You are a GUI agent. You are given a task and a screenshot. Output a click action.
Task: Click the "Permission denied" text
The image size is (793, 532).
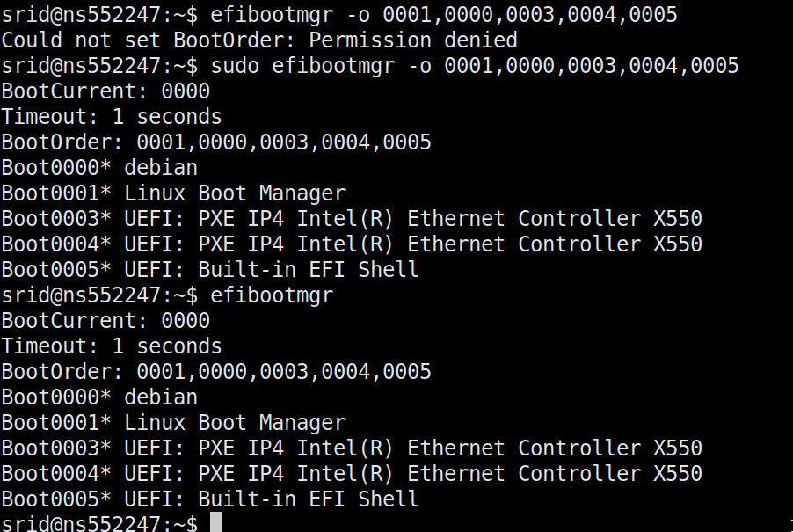[x=413, y=40]
